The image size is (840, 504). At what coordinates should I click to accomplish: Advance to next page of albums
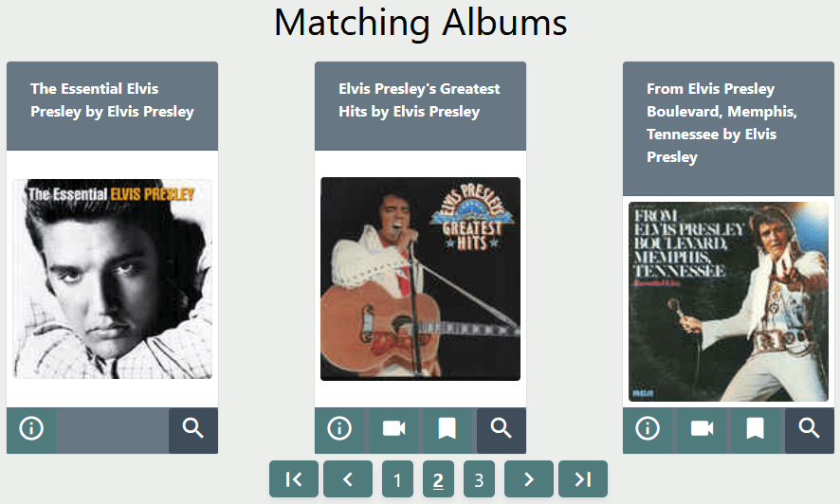pyautogui.click(x=529, y=479)
